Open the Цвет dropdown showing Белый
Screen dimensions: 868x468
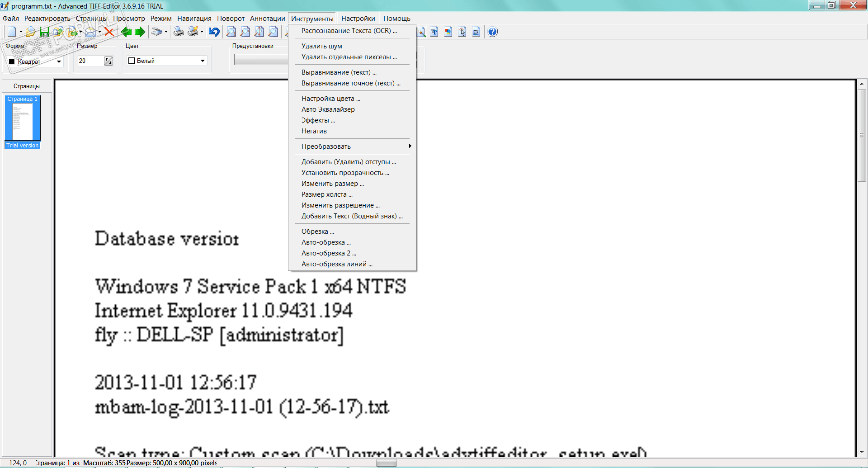click(x=167, y=61)
